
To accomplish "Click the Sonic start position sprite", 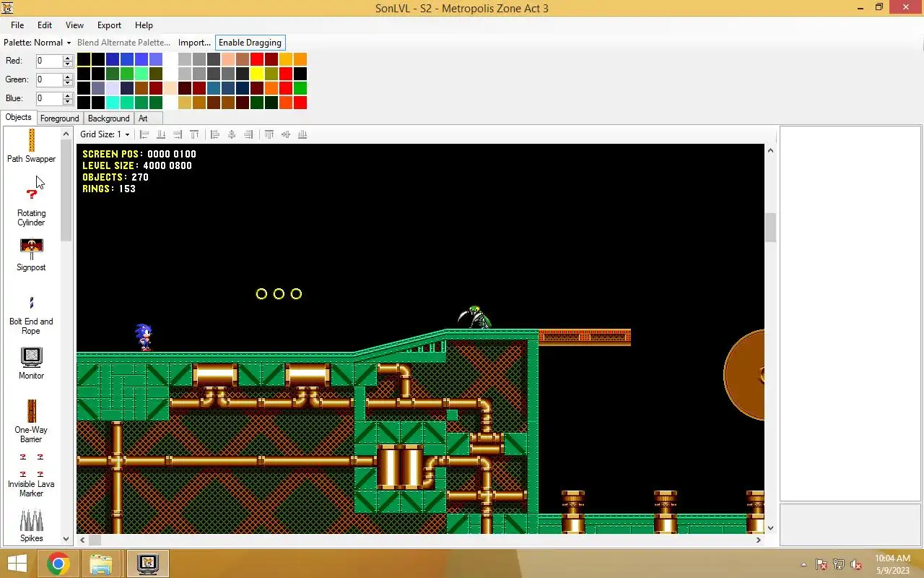I will click(144, 337).
